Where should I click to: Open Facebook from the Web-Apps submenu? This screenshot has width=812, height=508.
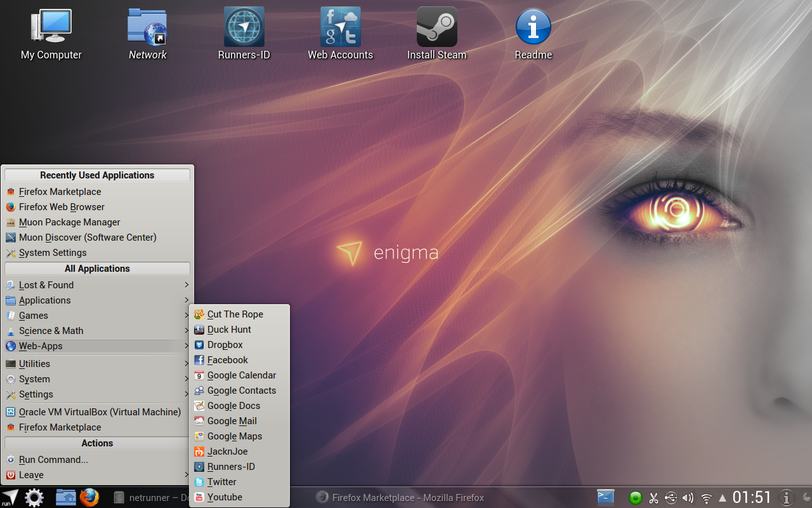(240, 360)
